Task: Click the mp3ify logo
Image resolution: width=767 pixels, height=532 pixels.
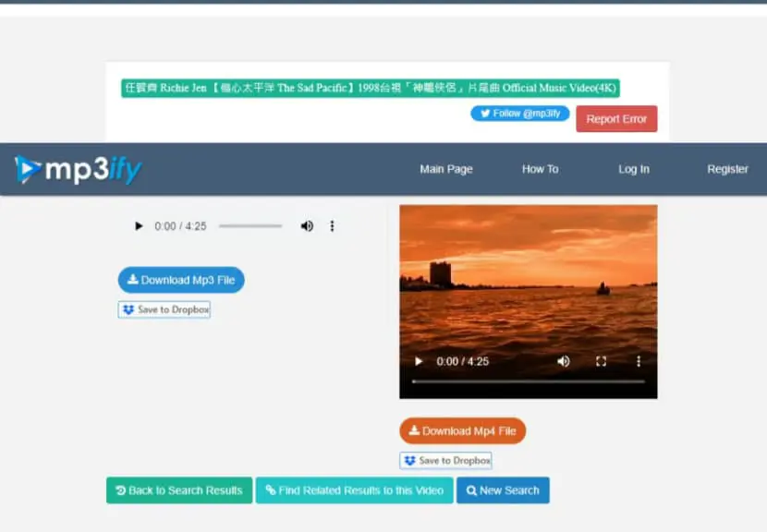Action: click(x=79, y=170)
